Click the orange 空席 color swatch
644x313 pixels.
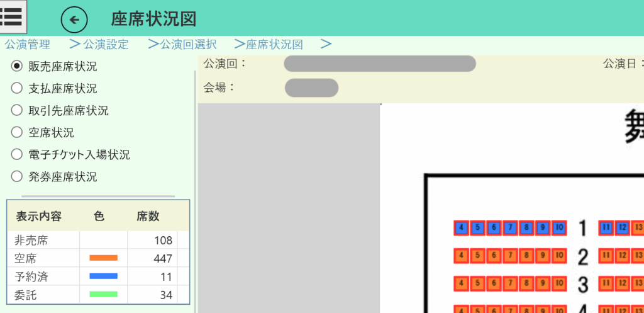104,258
